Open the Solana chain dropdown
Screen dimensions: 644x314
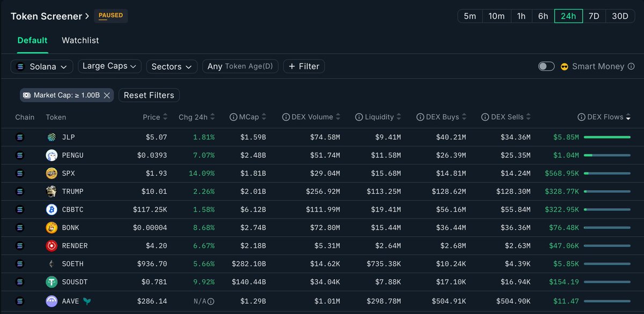pos(42,67)
